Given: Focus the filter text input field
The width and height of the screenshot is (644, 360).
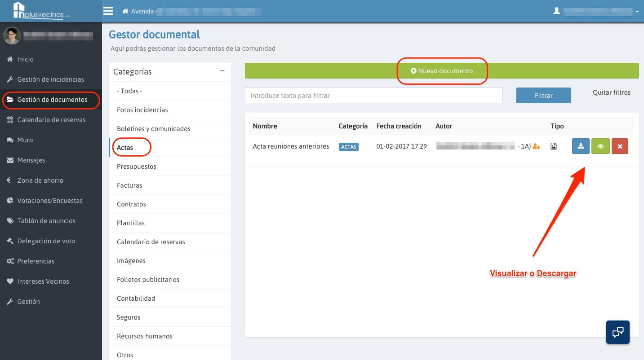Looking at the screenshot, I should pos(373,96).
